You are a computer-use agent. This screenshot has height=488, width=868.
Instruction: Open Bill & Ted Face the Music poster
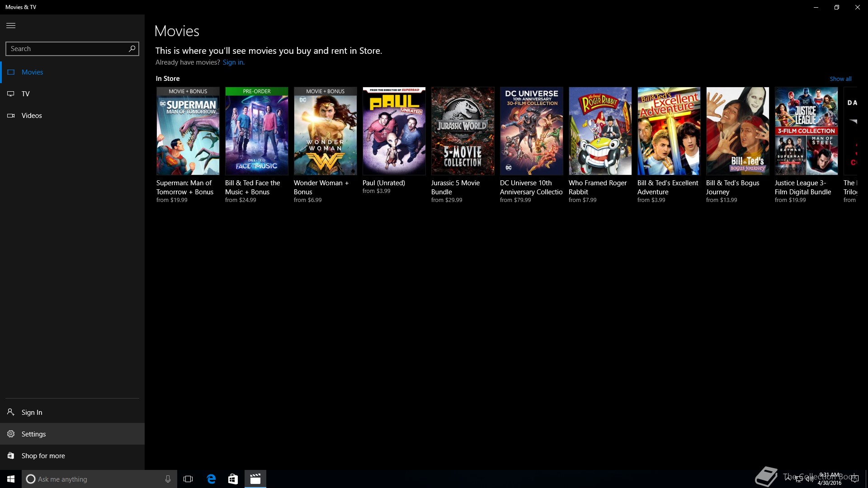[257, 131]
